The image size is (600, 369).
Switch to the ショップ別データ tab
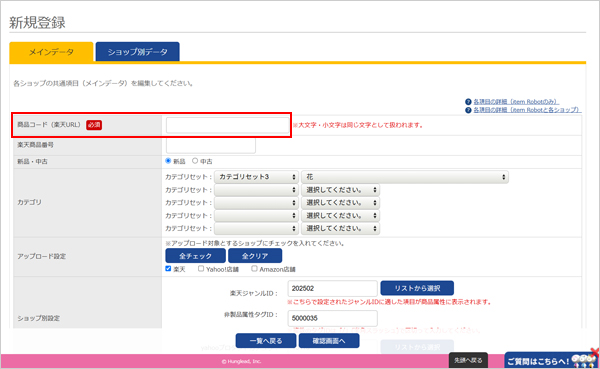(137, 52)
